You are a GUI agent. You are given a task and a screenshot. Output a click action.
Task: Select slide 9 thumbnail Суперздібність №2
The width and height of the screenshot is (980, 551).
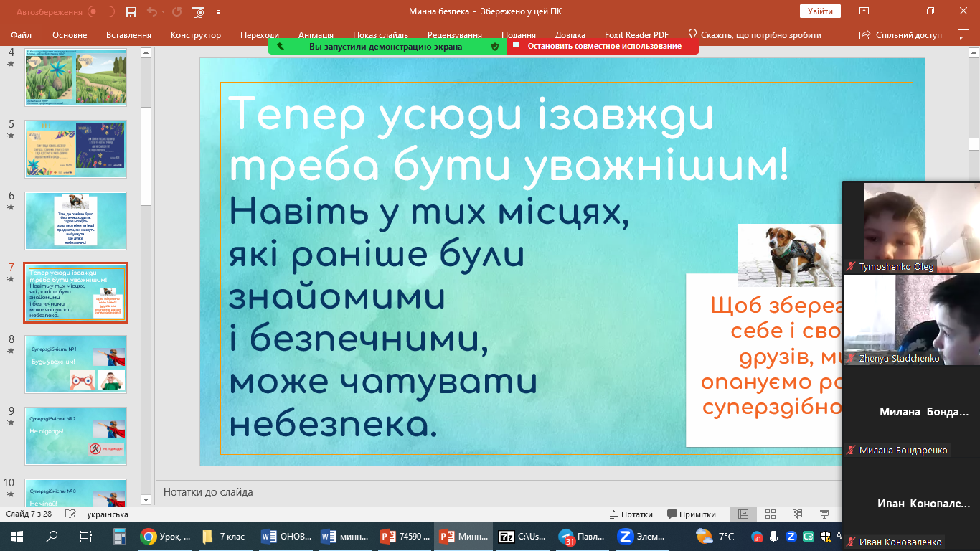[x=75, y=436]
